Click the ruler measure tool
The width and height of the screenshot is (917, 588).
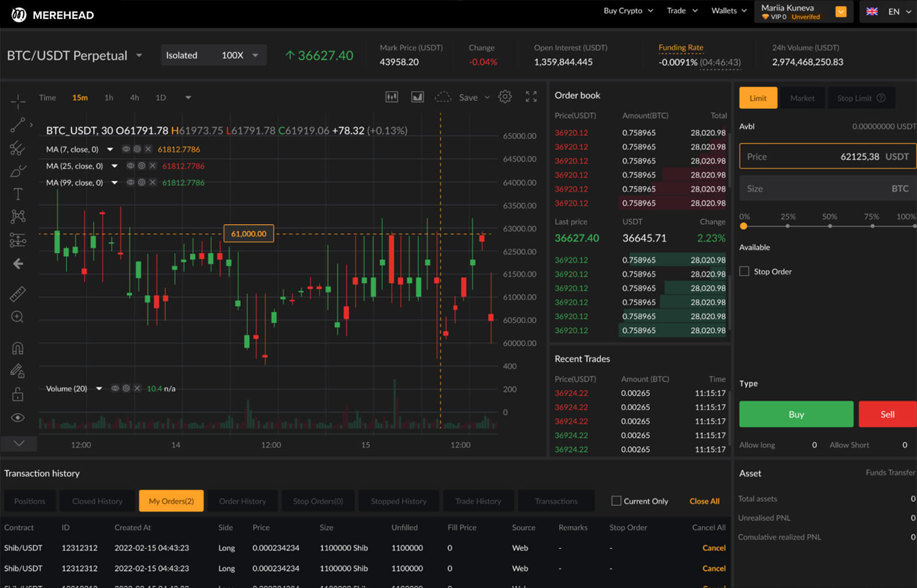click(18, 294)
